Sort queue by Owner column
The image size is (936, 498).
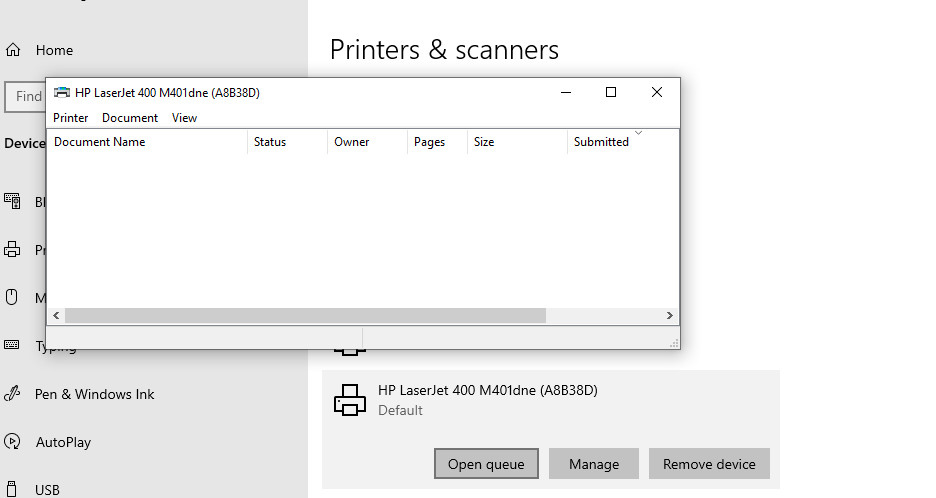pos(367,142)
